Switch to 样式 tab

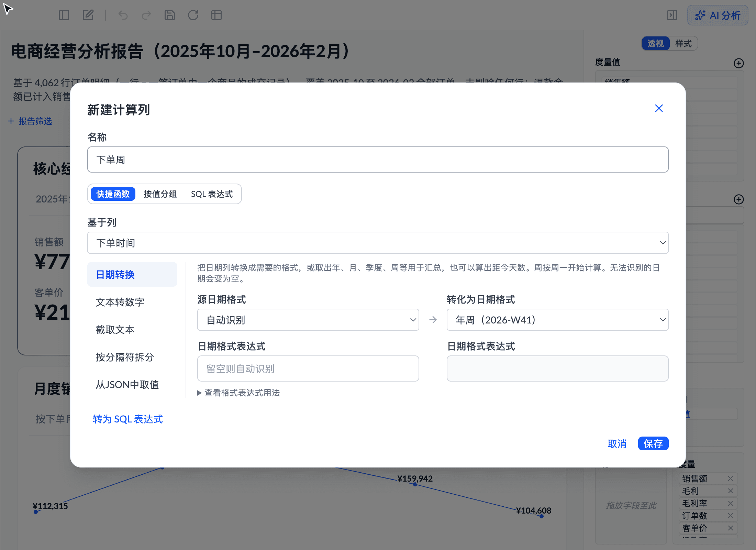(683, 44)
